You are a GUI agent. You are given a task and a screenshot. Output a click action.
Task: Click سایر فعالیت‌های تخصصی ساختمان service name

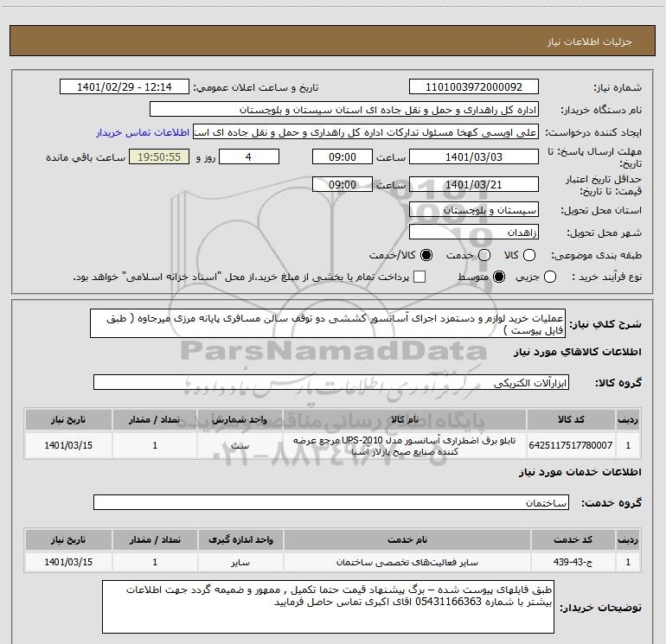[407, 562]
